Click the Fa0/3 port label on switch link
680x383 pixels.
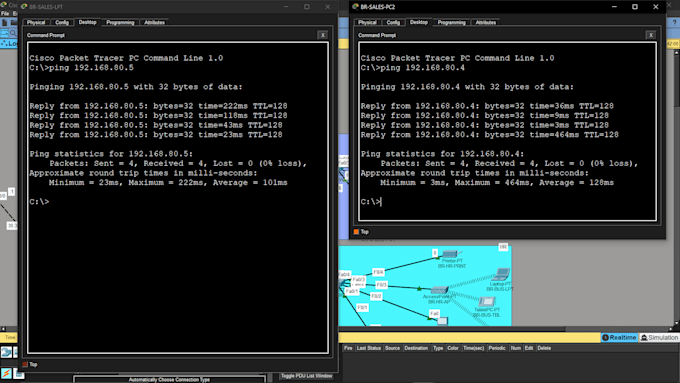point(359,280)
